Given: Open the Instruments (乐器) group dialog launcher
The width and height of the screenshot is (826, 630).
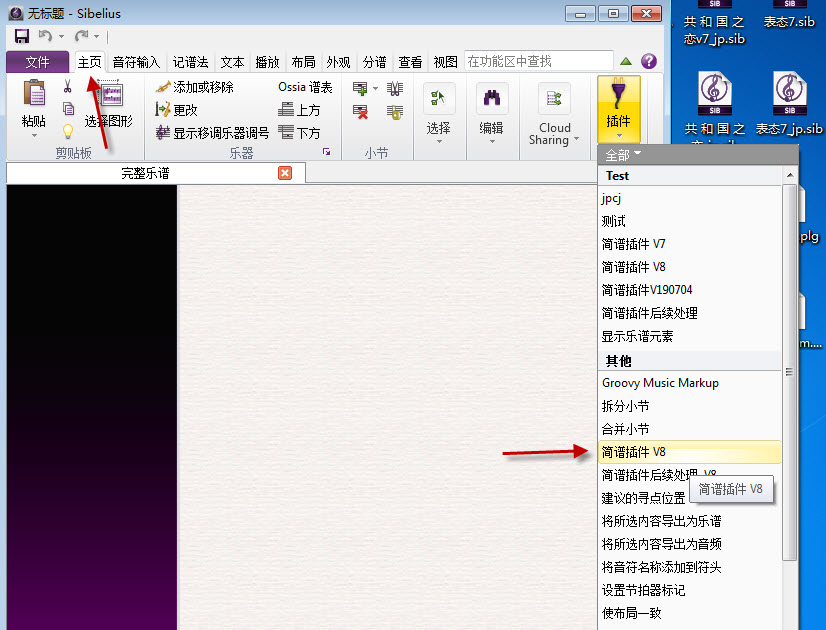Looking at the screenshot, I should coord(326,152).
